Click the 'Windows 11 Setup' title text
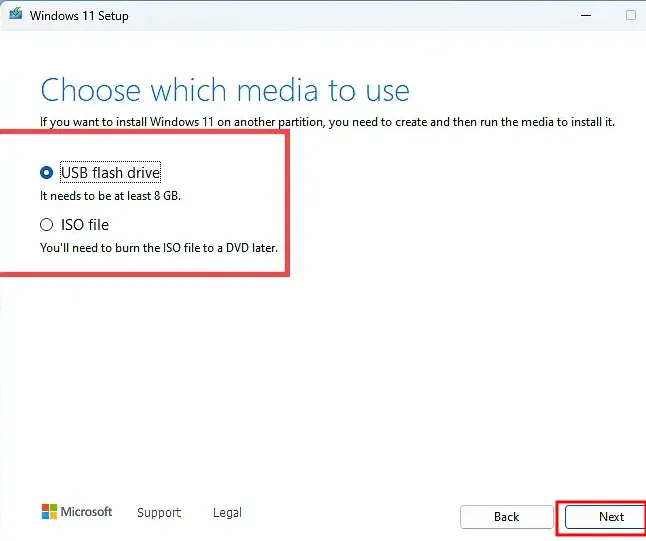646x541 pixels. tap(79, 16)
